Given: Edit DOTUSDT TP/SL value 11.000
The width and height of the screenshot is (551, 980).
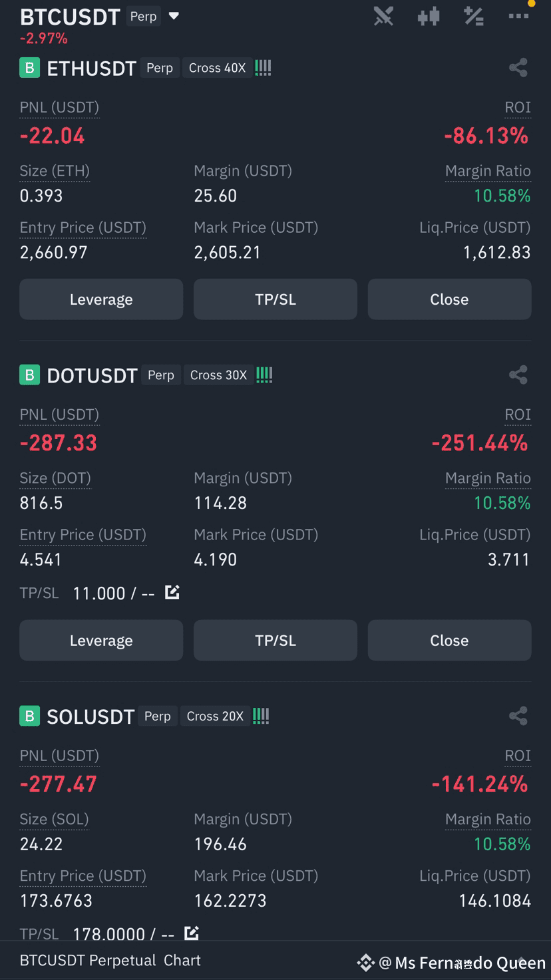Looking at the screenshot, I should pos(172,592).
